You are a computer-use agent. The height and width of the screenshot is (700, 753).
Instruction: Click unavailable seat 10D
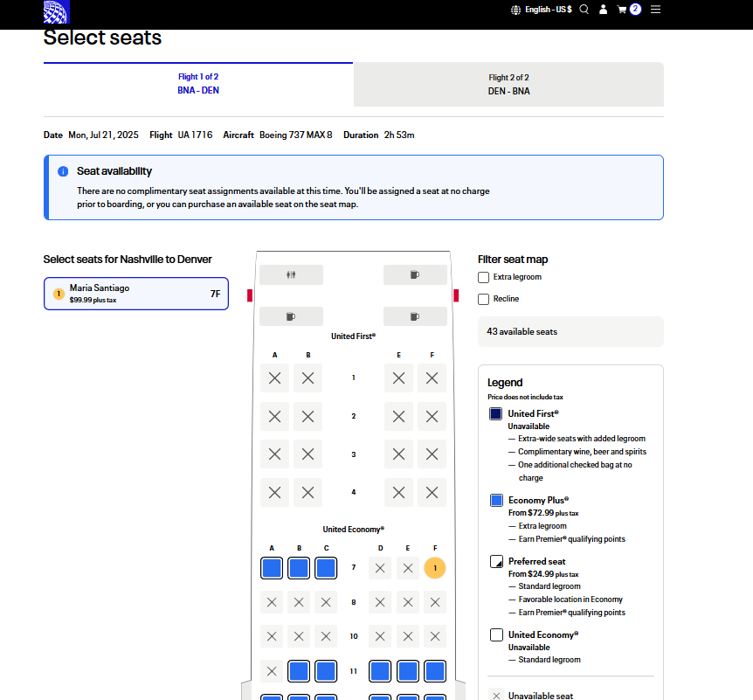click(380, 636)
